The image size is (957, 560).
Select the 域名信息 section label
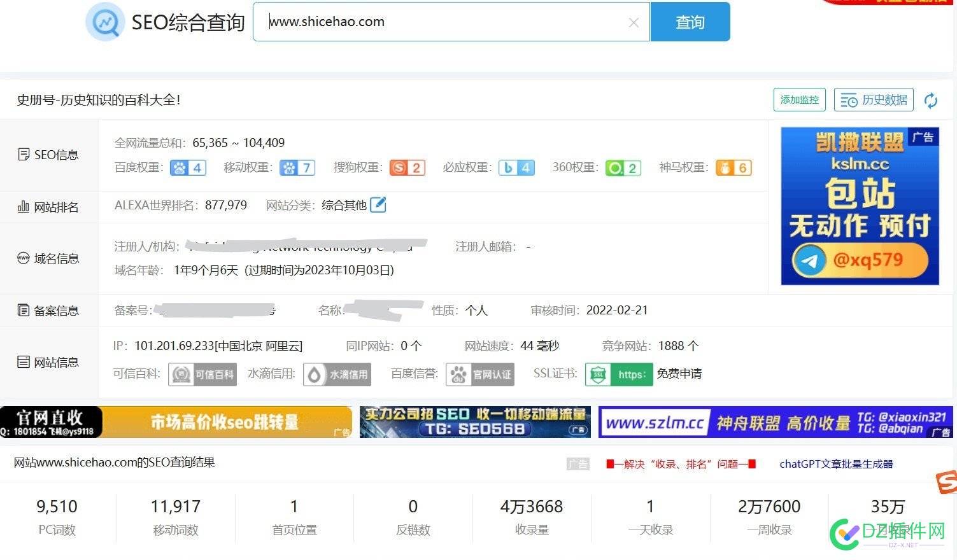pyautogui.click(x=48, y=258)
